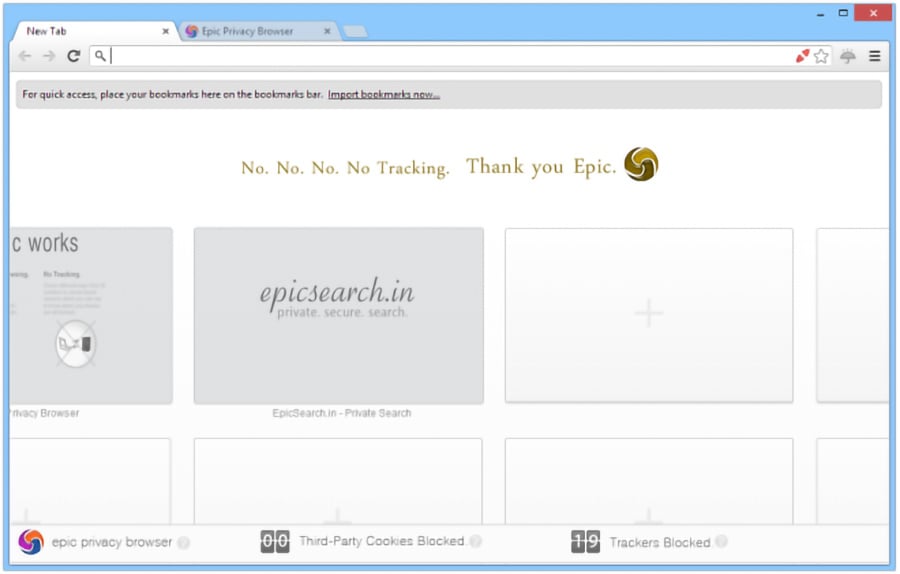Open the 'c works' Privacy Browser thumbnail
This screenshot has height=574, width=900.
[91, 316]
